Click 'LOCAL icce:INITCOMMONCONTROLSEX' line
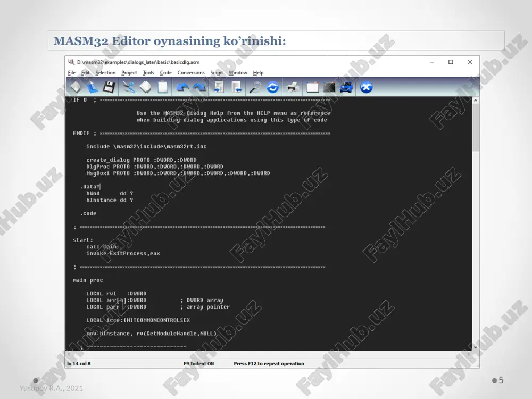 (138, 320)
